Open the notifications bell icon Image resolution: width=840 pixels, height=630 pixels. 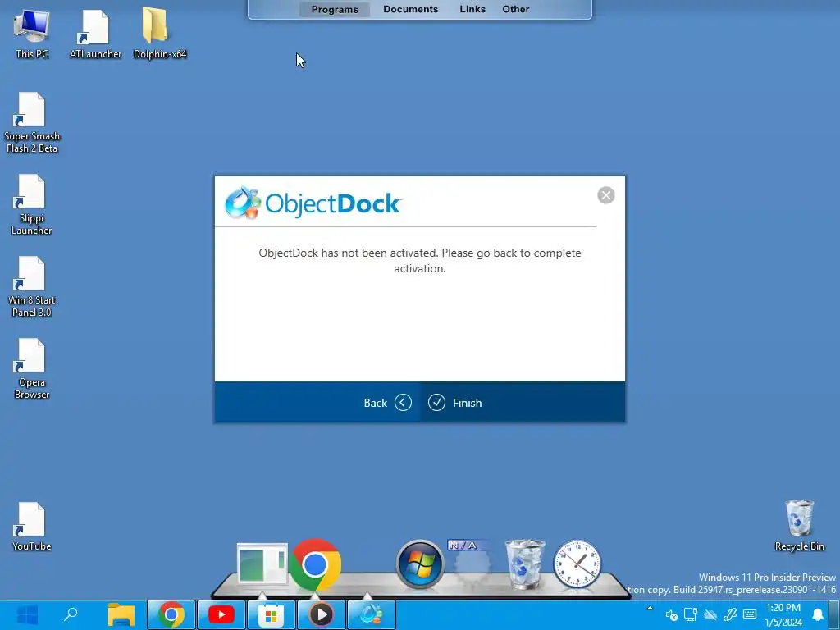[x=818, y=614]
